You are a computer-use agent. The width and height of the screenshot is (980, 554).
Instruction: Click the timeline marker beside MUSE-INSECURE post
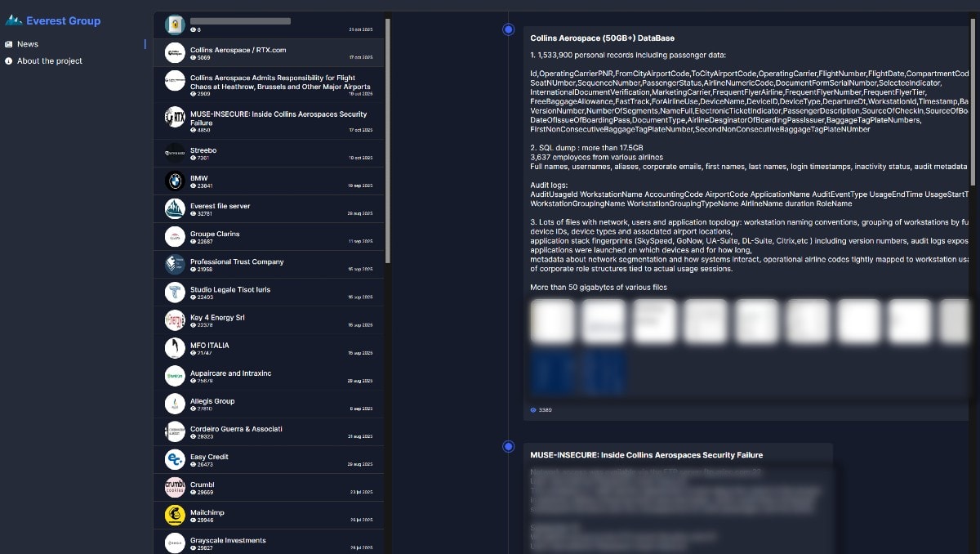pyautogui.click(x=509, y=446)
